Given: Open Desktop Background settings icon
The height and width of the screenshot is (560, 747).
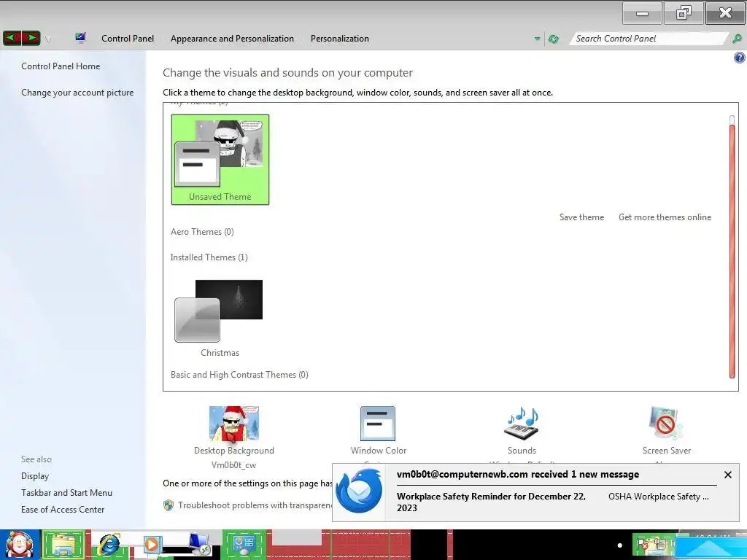Looking at the screenshot, I should click(x=234, y=424).
